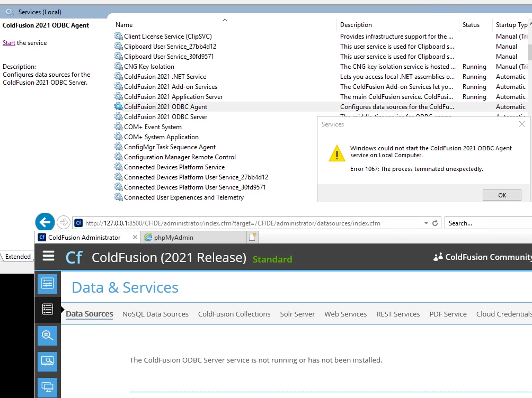Screen dimensions: 532x398
Task: Sort services by Startup Type column
Action: (511, 25)
